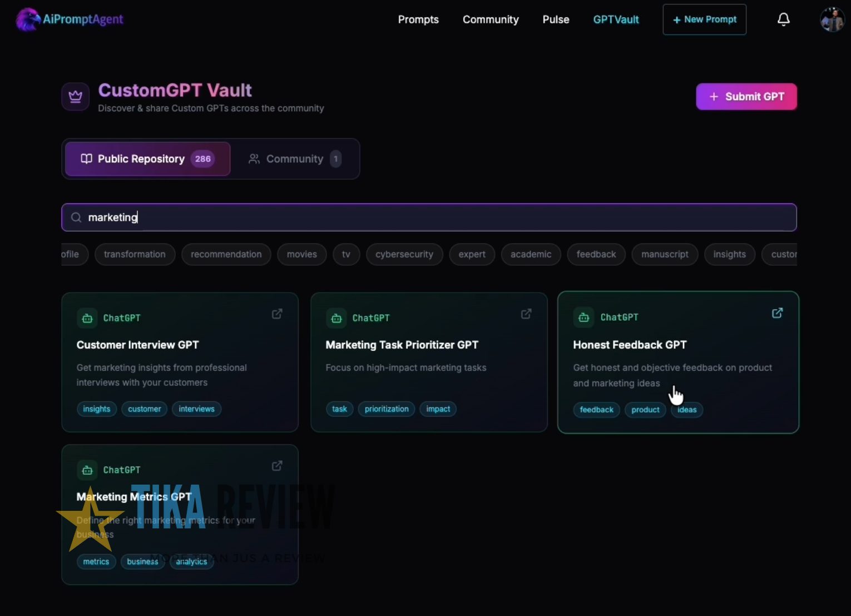This screenshot has width=851, height=616.
Task: Switch to the Public Repository tab
Action: [x=147, y=159]
